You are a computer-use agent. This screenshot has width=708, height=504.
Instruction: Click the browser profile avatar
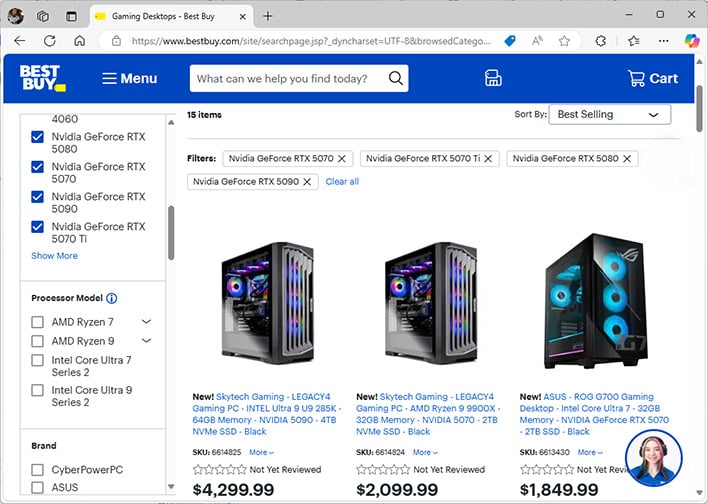16,16
